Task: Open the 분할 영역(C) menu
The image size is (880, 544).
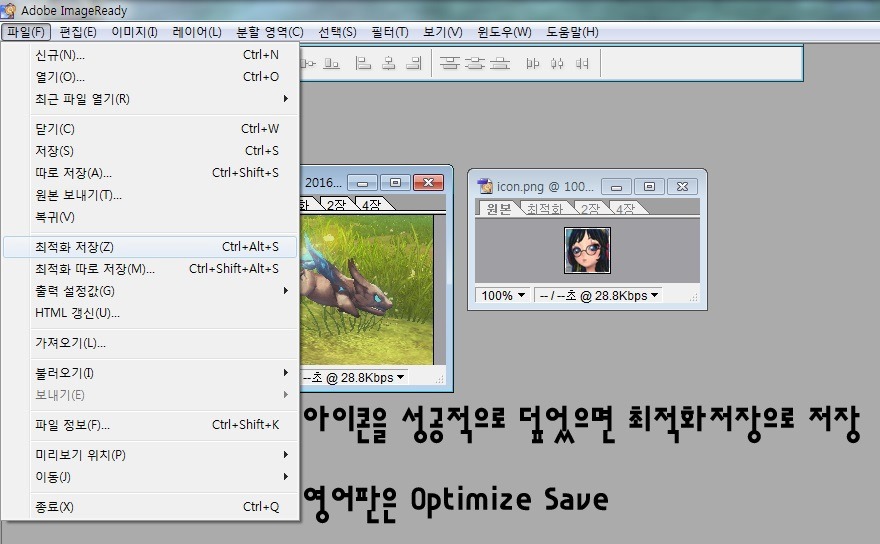Action: (269, 32)
